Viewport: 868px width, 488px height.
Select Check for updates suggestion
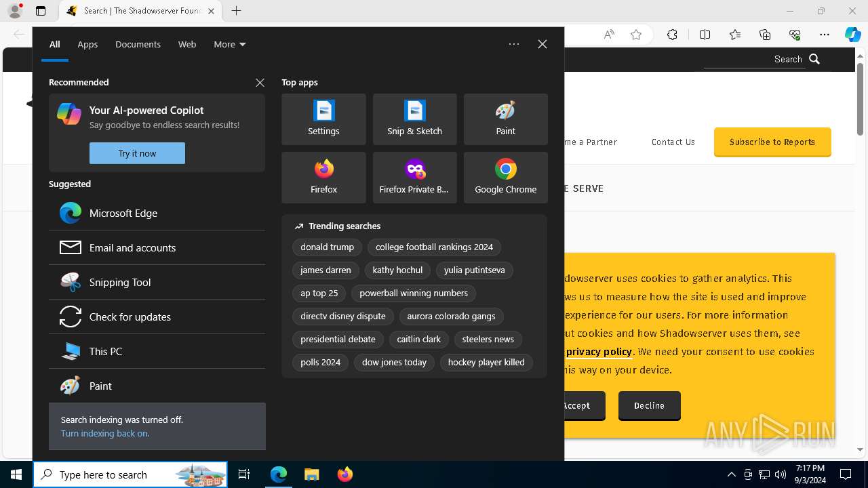click(x=157, y=317)
